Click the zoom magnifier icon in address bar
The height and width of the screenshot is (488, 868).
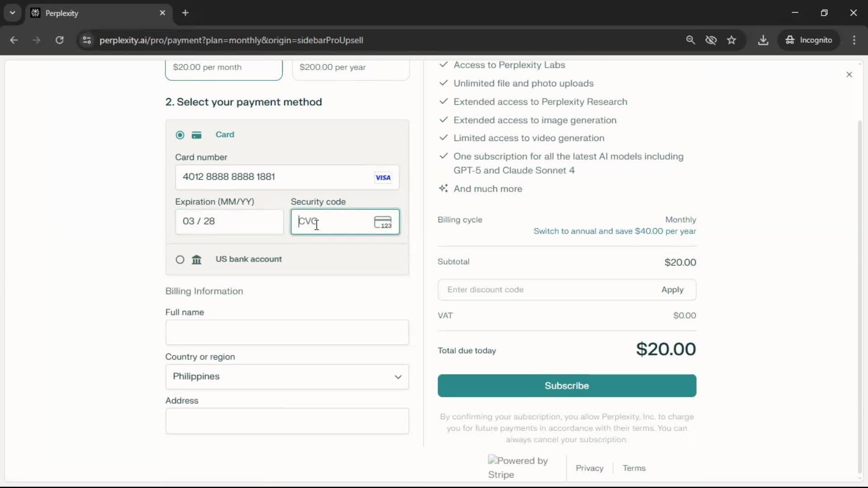690,40
